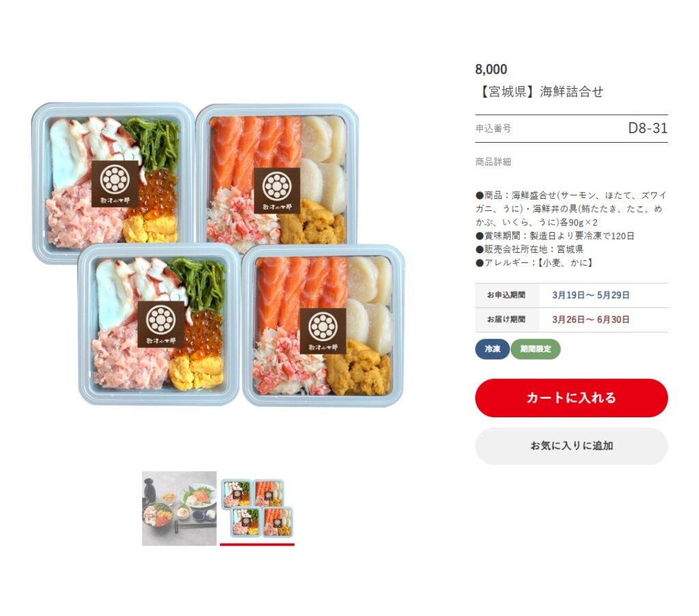Open the main product image of seafood trays
Image resolution: width=699 pixels, height=616 pixels.
coord(218,254)
